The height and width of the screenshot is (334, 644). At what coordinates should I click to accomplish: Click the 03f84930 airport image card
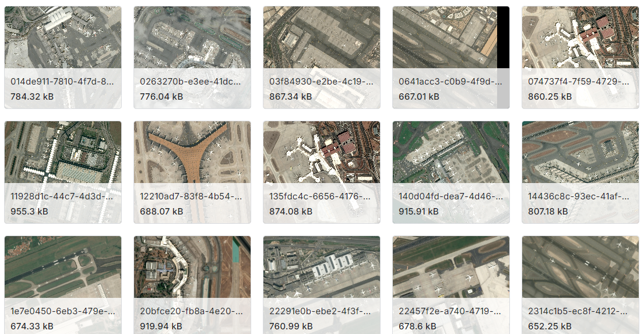[322, 37]
